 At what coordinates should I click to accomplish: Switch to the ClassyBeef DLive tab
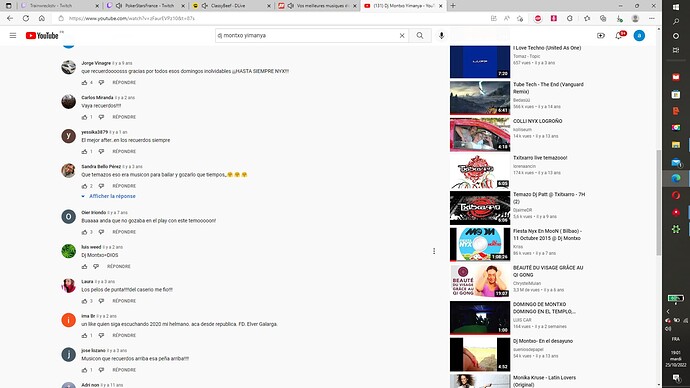232,6
